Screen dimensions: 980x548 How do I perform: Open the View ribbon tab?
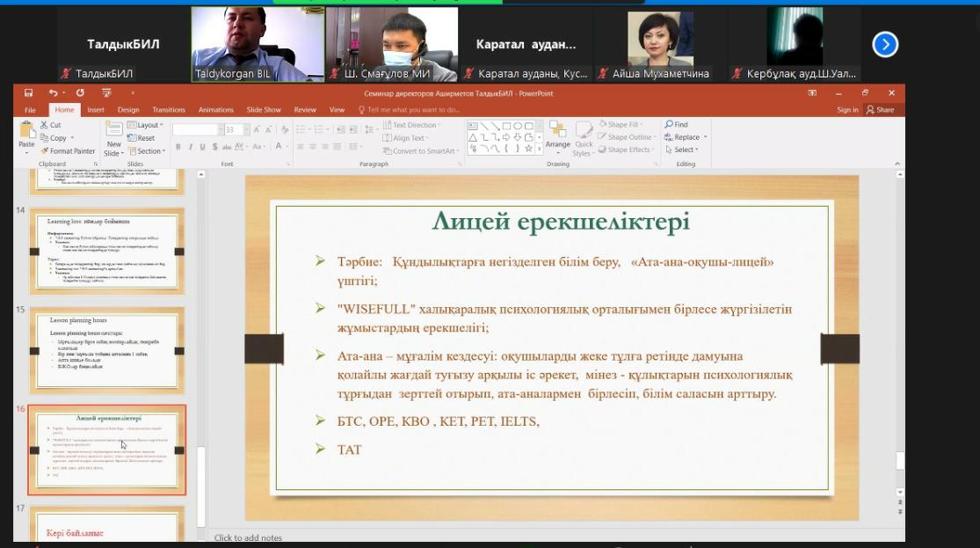[x=337, y=109]
